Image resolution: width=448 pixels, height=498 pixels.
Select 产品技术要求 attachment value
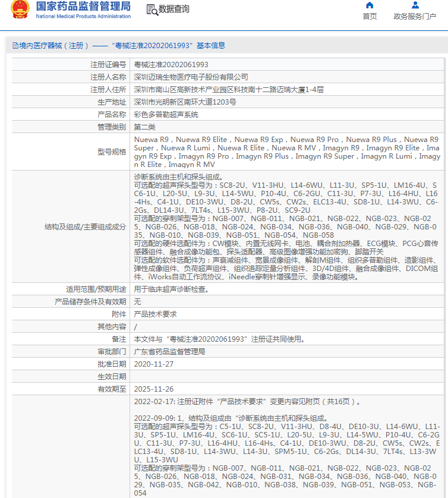coord(155,314)
